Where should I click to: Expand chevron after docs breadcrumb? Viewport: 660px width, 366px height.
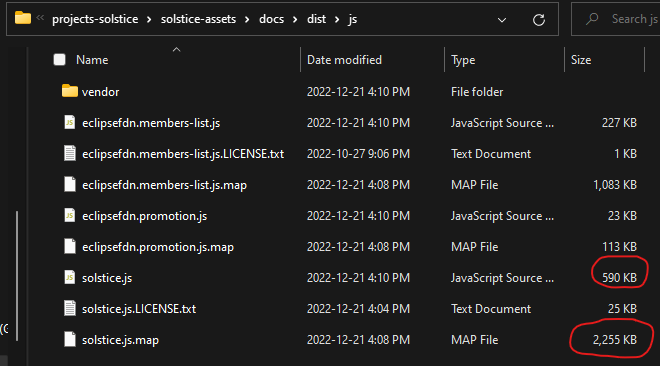coord(295,20)
